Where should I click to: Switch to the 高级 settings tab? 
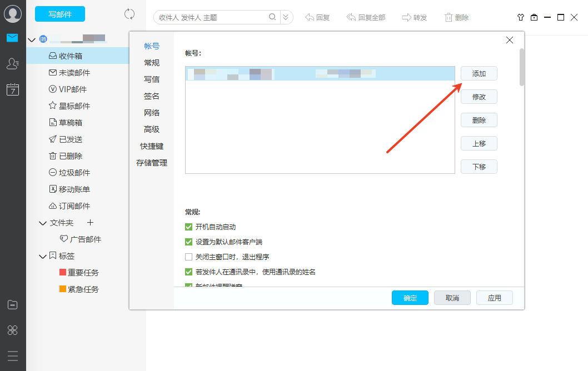(152, 129)
